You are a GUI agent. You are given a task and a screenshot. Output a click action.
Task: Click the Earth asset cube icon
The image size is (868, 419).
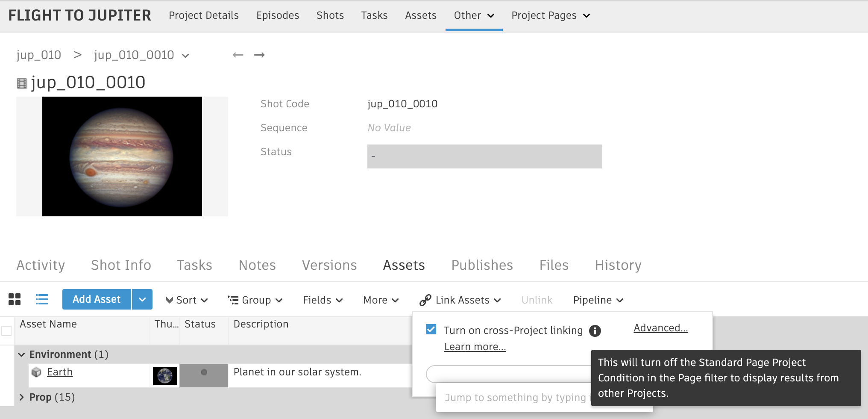[37, 372]
